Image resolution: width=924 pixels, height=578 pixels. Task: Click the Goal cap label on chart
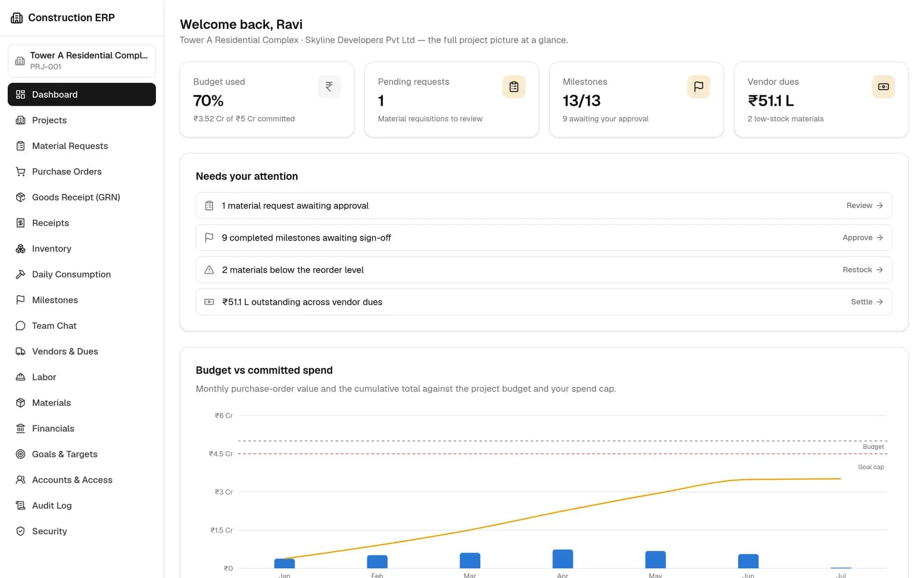[871, 467]
